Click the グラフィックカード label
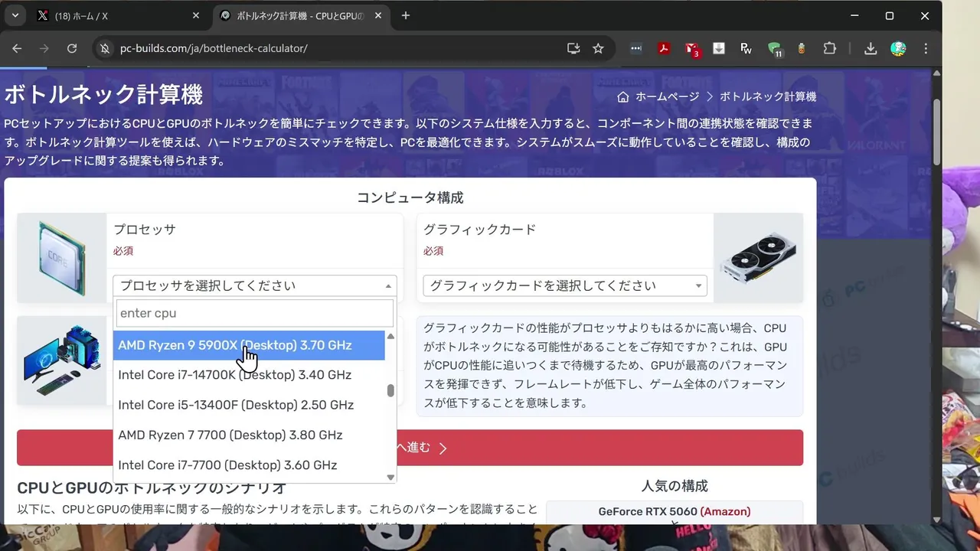The image size is (980, 551). coord(479,230)
